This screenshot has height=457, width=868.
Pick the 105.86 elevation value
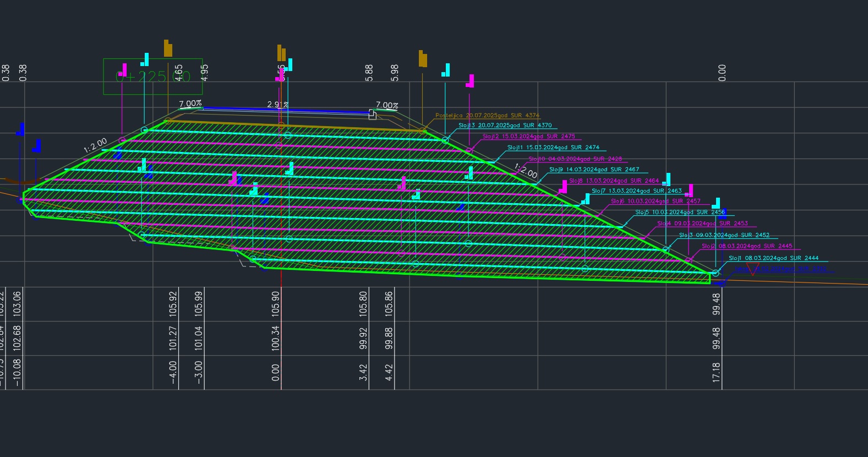(389, 303)
